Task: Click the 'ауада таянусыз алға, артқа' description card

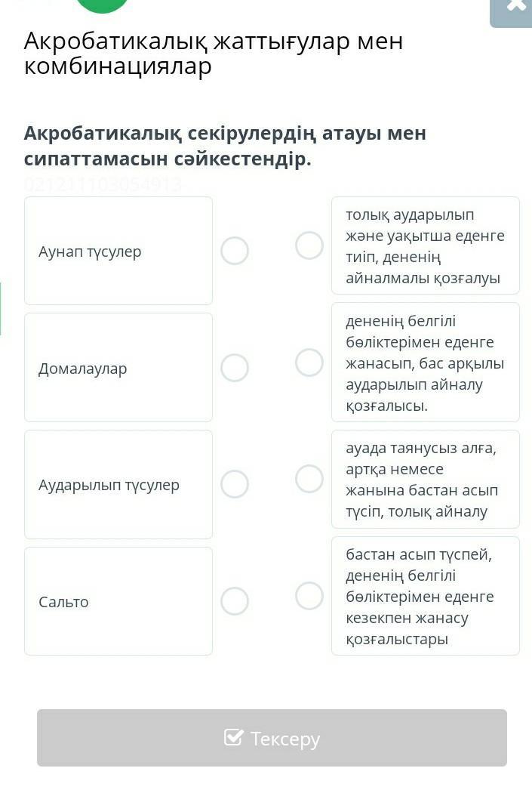Action: point(426,479)
